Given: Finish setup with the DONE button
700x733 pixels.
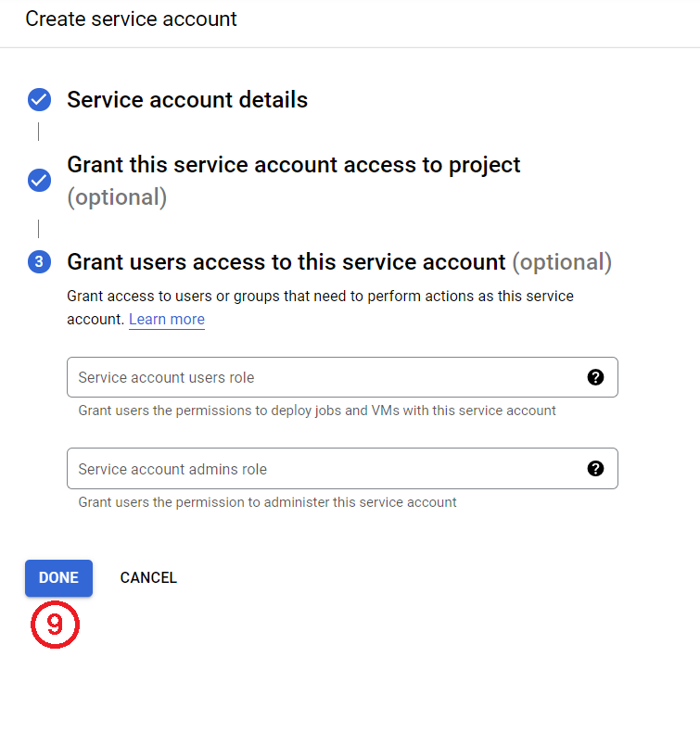Looking at the screenshot, I should (x=59, y=578).
